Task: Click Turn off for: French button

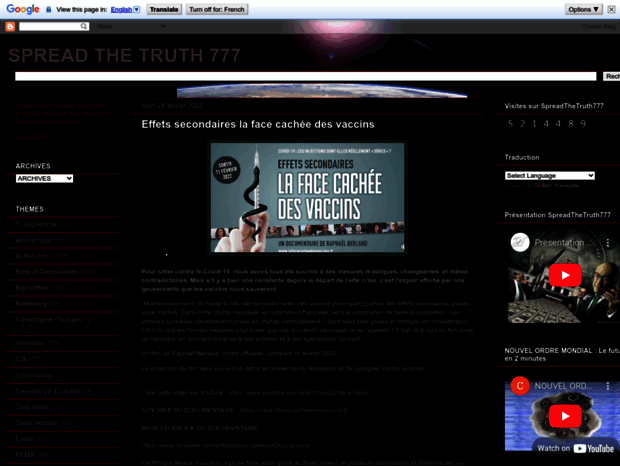Action: (217, 9)
